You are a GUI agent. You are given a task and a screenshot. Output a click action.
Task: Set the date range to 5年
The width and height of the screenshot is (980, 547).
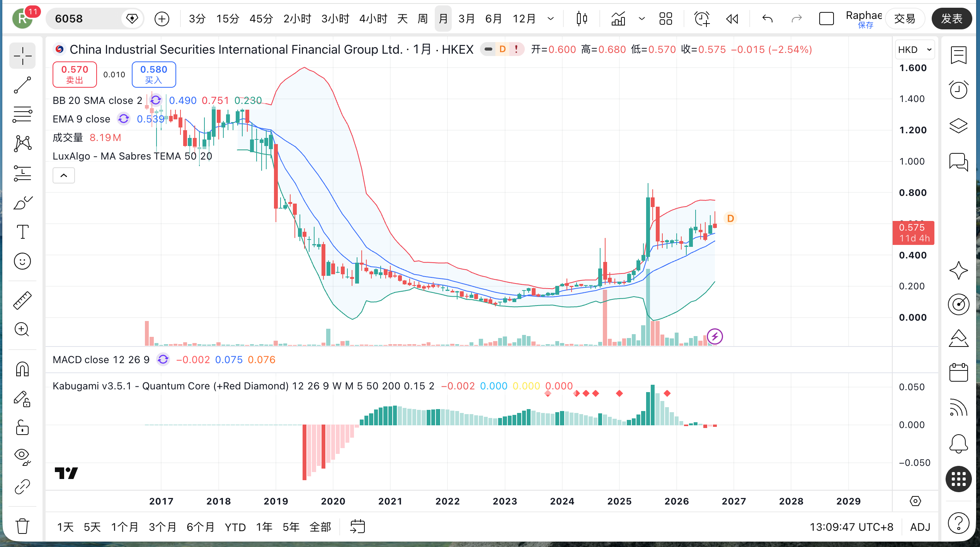(x=291, y=527)
